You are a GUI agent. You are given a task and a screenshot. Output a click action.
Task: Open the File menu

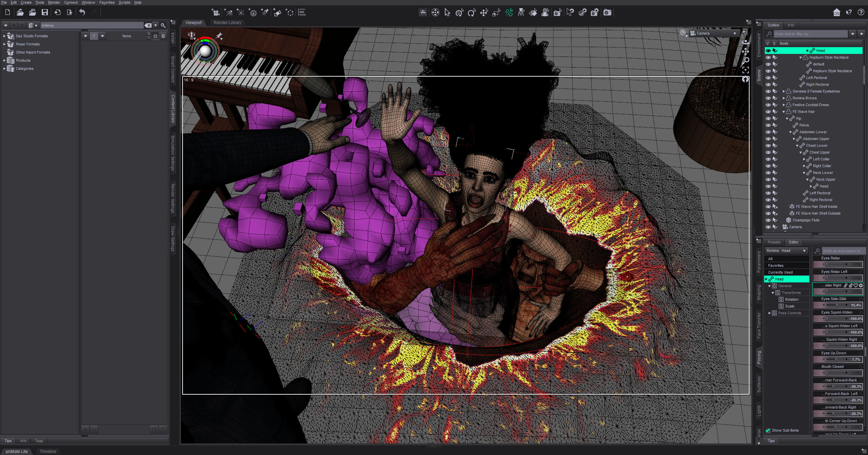[4, 2]
